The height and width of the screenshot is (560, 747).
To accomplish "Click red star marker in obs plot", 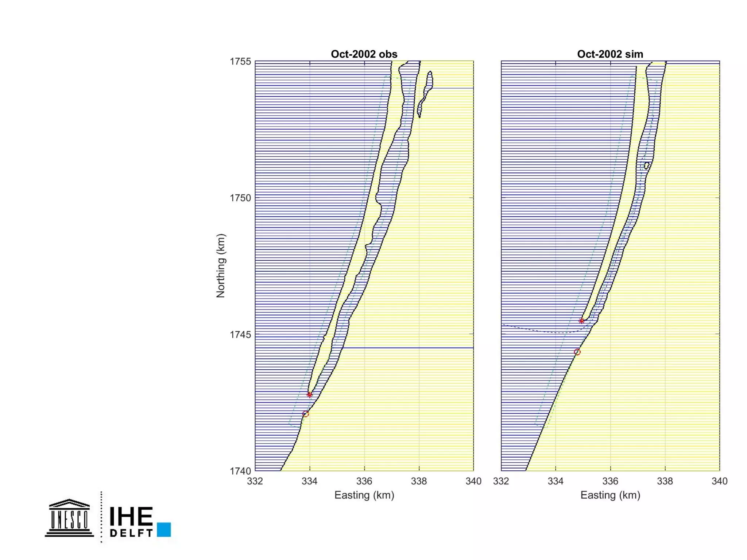I will pyautogui.click(x=309, y=394).
